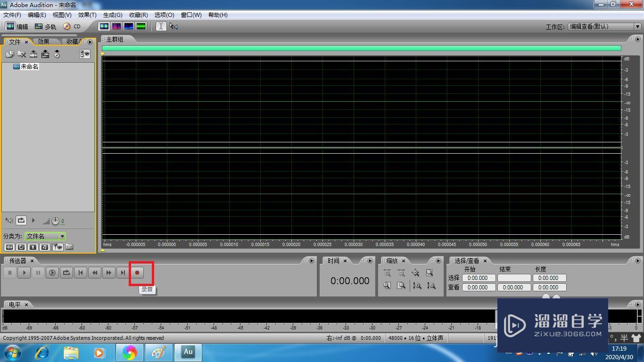644x362 pixels.
Task: Click zoom to right edge of selection
Action: 401,286
